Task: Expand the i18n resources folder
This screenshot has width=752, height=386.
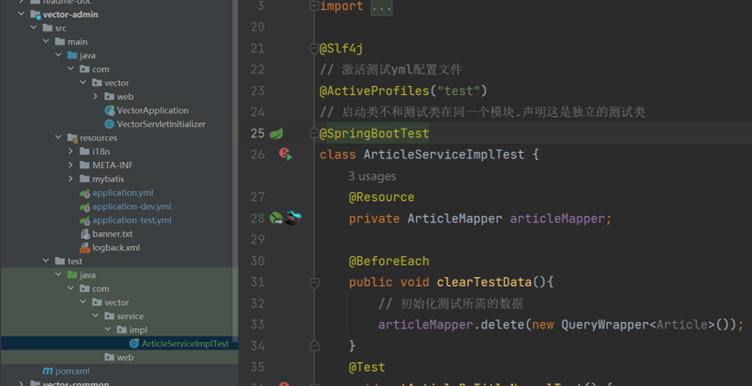Action: 70,152
